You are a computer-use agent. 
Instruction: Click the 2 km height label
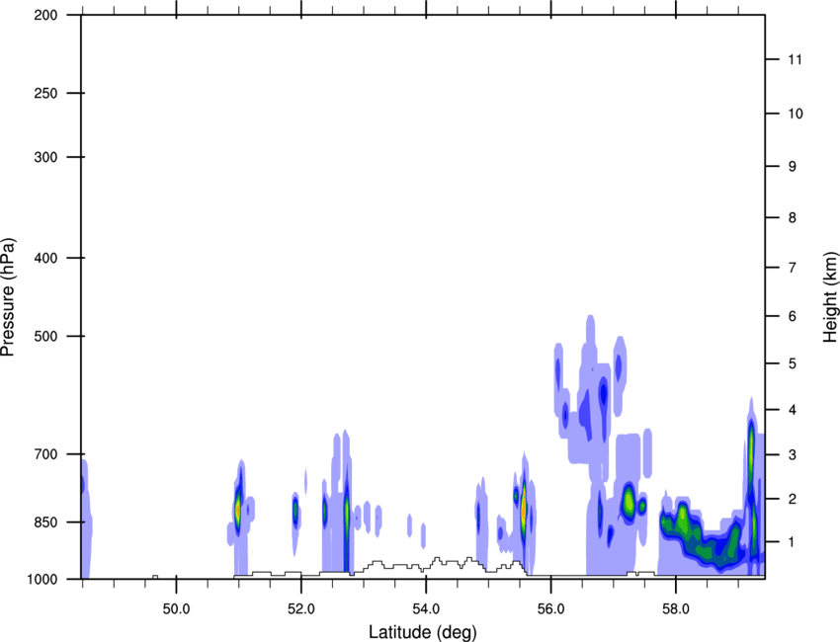[793, 499]
